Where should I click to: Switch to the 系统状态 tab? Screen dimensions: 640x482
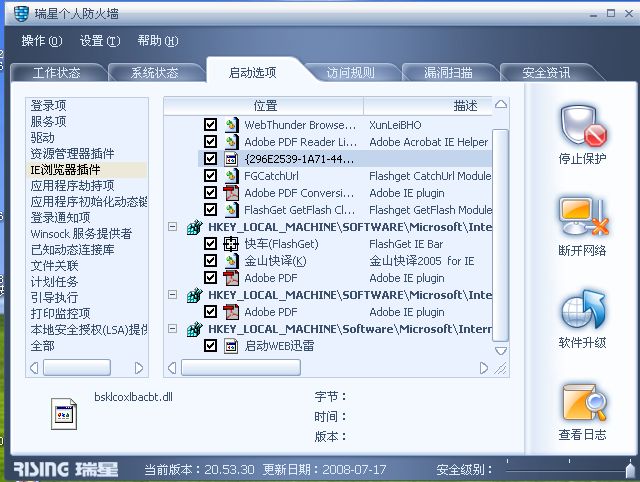155,73
